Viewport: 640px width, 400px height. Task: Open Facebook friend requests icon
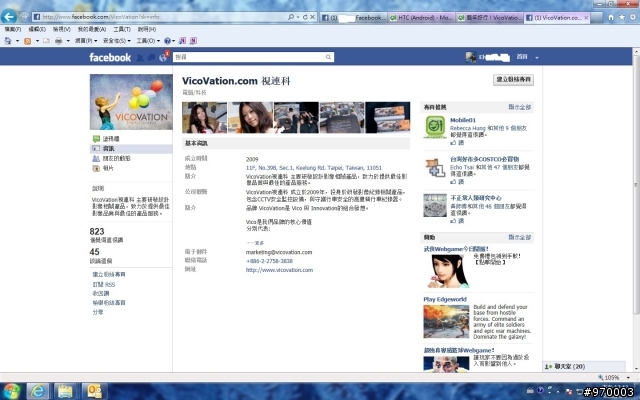(140, 58)
